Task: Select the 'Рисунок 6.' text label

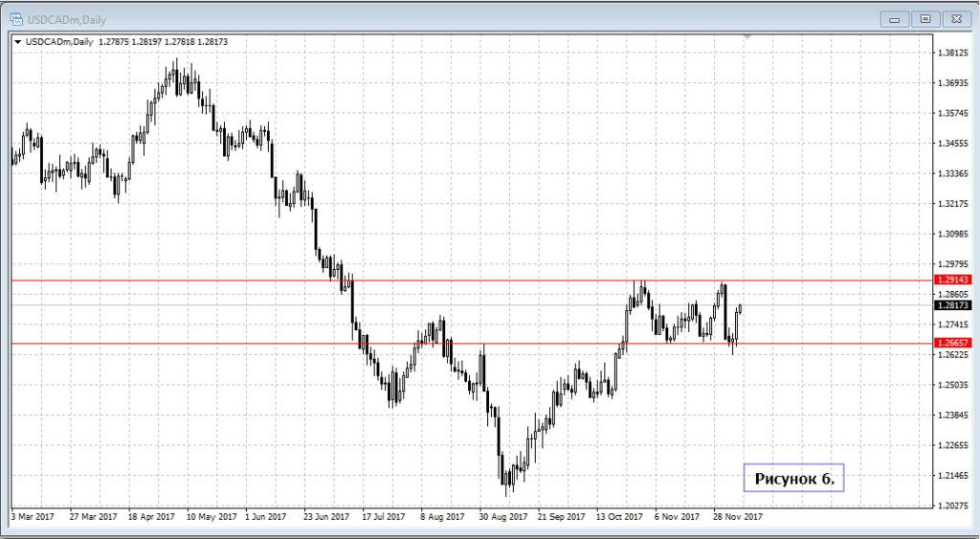Action: coord(793,478)
